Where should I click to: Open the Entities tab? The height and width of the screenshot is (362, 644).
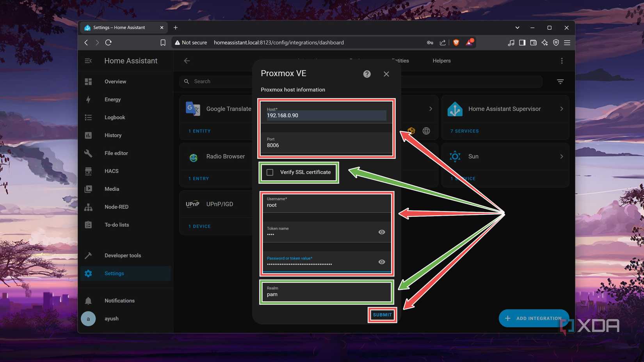(400, 60)
